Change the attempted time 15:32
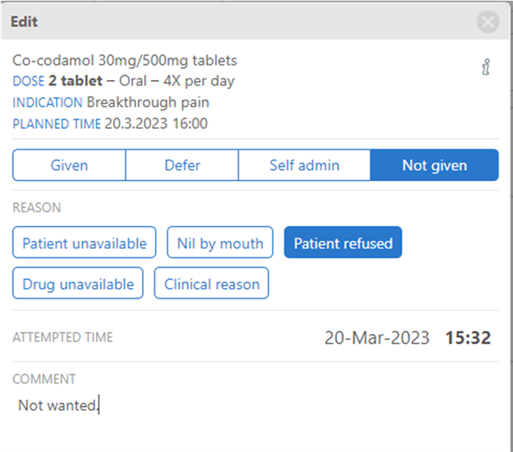 [468, 338]
